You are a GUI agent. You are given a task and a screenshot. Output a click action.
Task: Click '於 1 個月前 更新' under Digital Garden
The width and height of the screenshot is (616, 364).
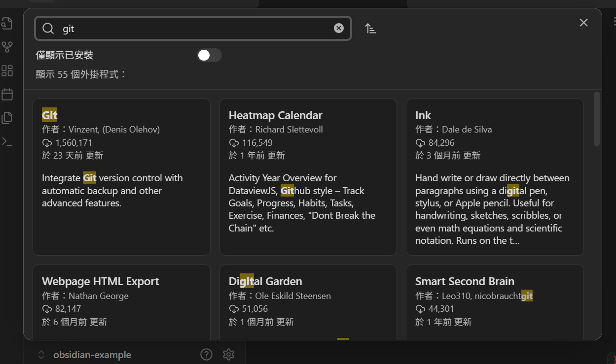[261, 322]
